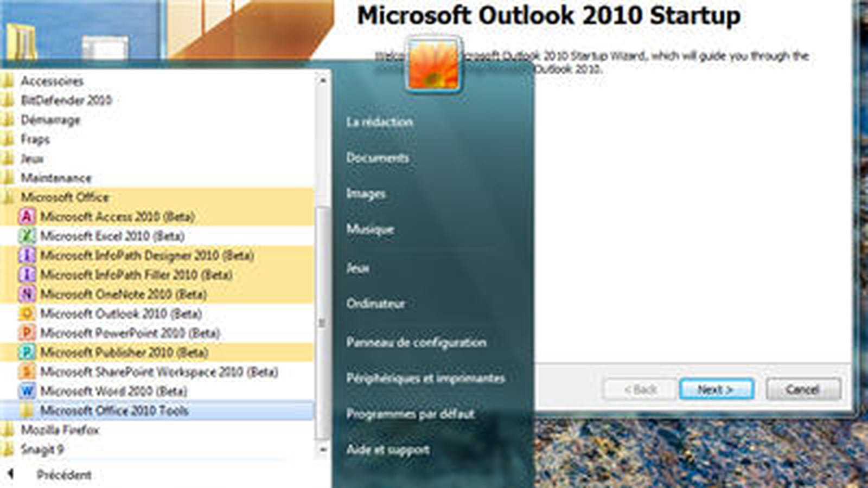Click programs list scrollbar up arrow
Image resolution: width=868 pixels, height=488 pixels.
(322, 80)
